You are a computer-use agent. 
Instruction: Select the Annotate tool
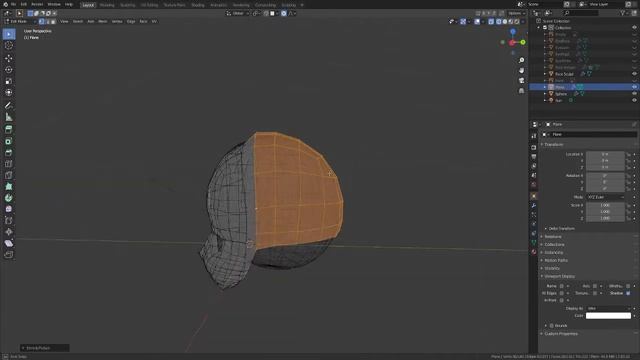point(9,105)
